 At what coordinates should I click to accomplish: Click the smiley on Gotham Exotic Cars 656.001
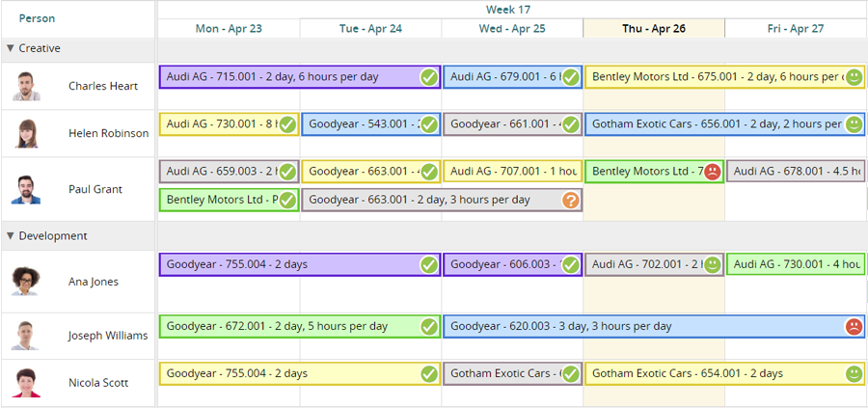tap(854, 124)
